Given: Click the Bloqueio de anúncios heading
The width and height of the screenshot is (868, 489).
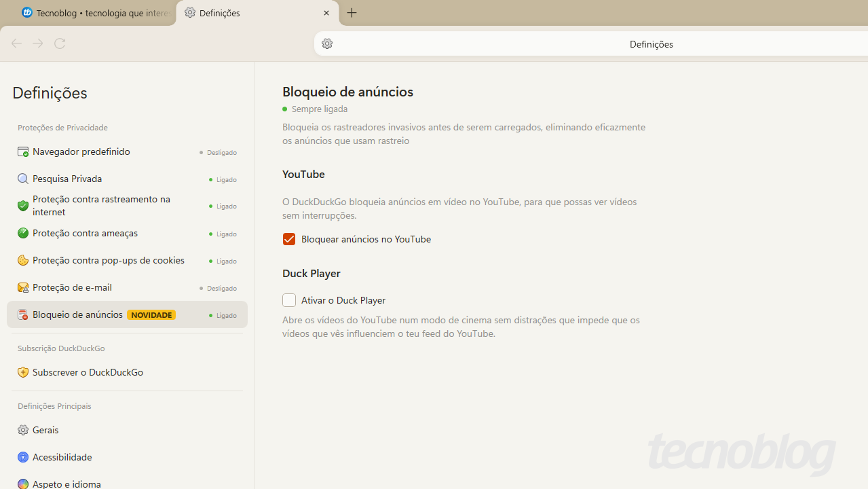Looking at the screenshot, I should [x=347, y=92].
